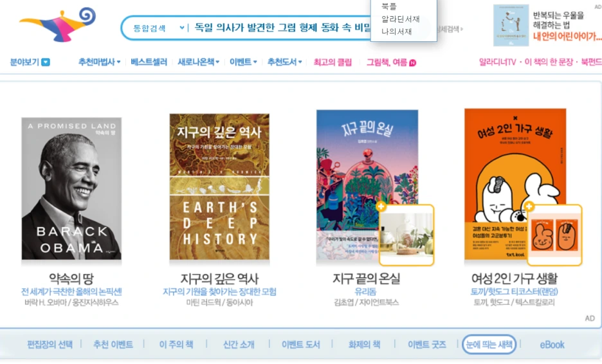Open the 분야보기 category icon
The image size is (602, 364).
tap(46, 62)
